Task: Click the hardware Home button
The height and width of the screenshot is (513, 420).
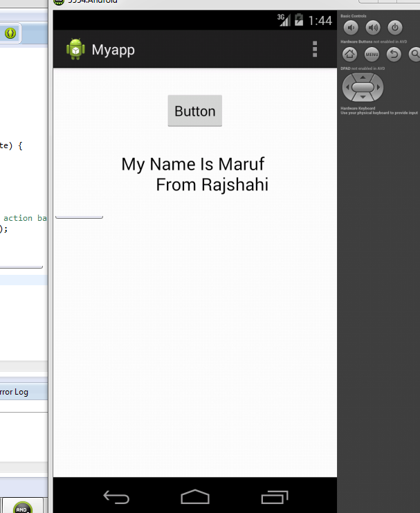Action: pos(349,54)
